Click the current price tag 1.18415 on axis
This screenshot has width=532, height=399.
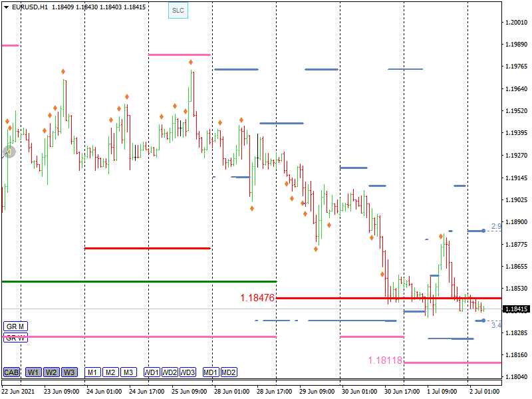[x=516, y=309]
